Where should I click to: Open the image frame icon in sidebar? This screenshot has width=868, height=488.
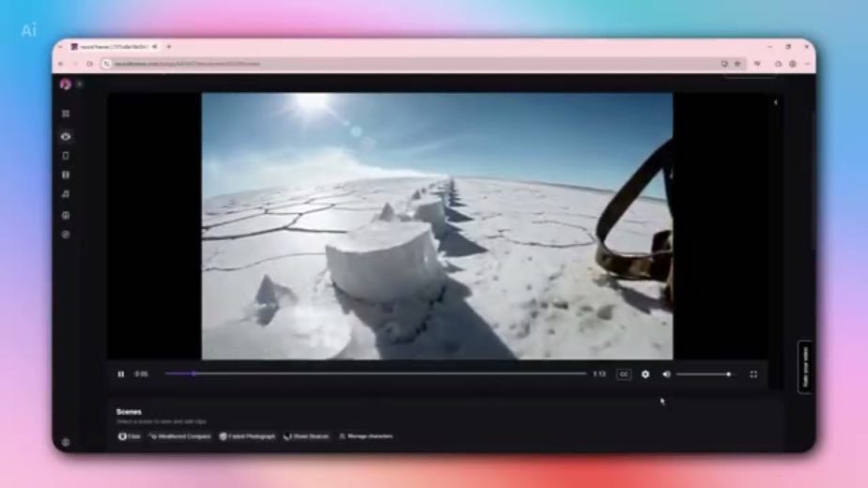pyautogui.click(x=66, y=215)
